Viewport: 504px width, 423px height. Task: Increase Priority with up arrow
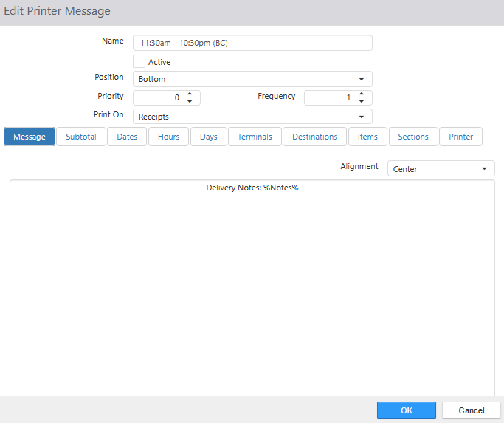click(x=190, y=94)
